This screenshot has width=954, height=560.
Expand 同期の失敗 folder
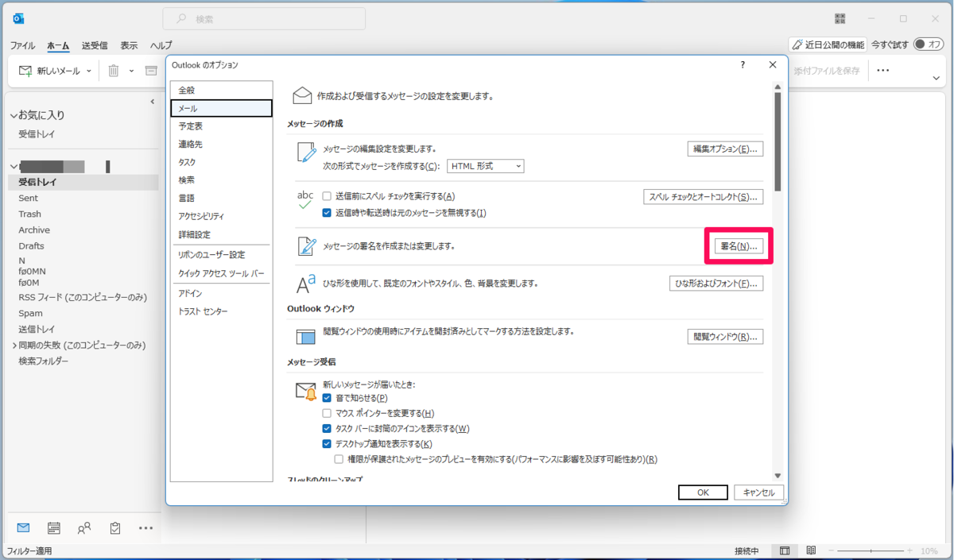pyautogui.click(x=14, y=346)
